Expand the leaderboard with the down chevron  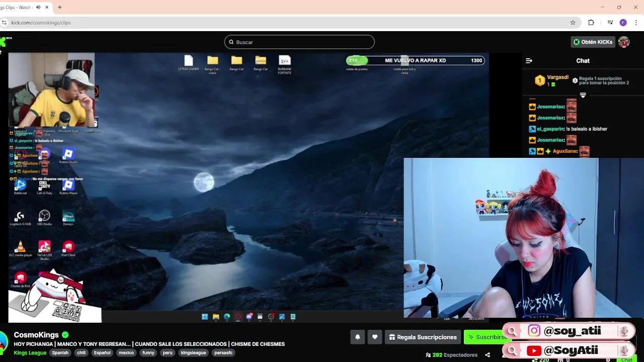583,95
